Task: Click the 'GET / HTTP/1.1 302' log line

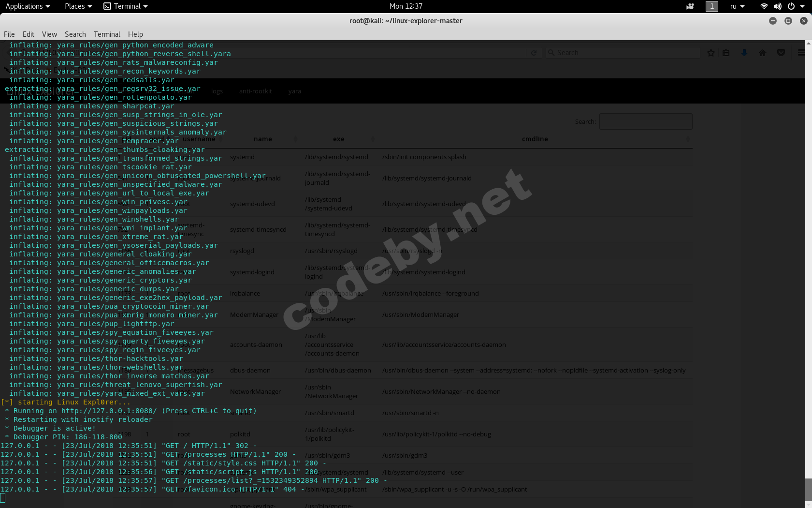Action: (x=129, y=446)
